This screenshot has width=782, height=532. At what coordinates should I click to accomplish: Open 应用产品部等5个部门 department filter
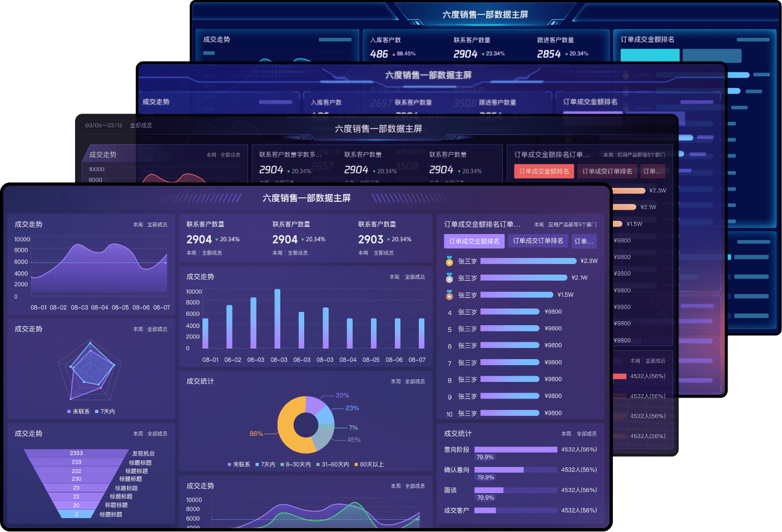click(x=572, y=225)
